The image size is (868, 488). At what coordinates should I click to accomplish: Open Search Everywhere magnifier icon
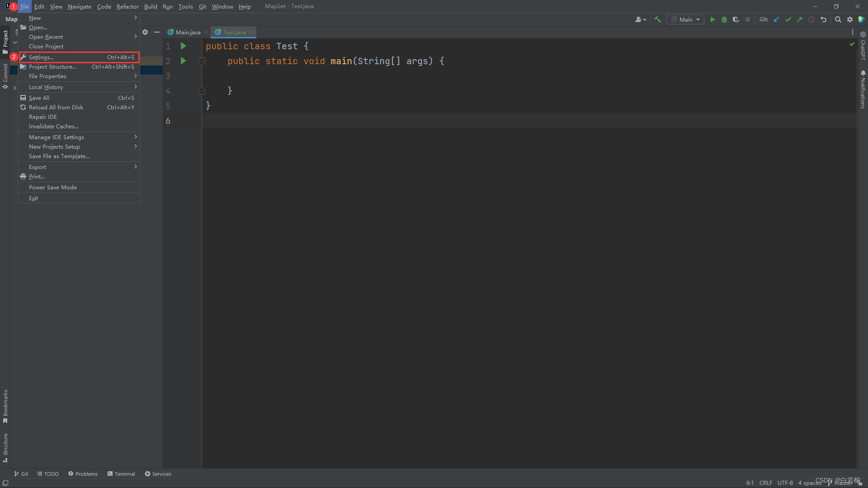[x=839, y=19]
